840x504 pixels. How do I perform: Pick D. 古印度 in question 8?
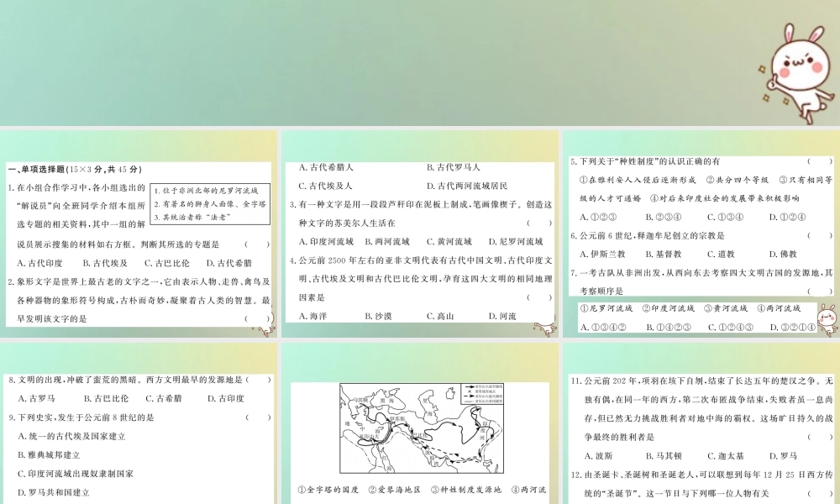(225, 398)
